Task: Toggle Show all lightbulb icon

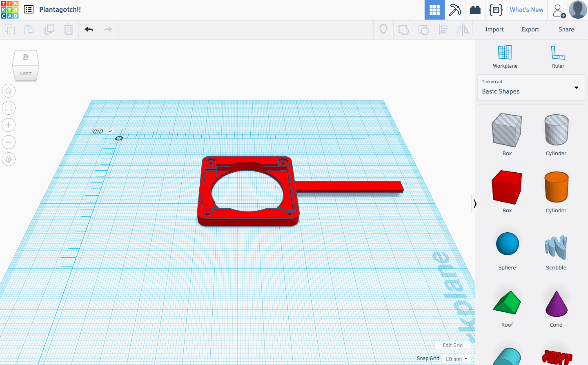Action: 383,29
